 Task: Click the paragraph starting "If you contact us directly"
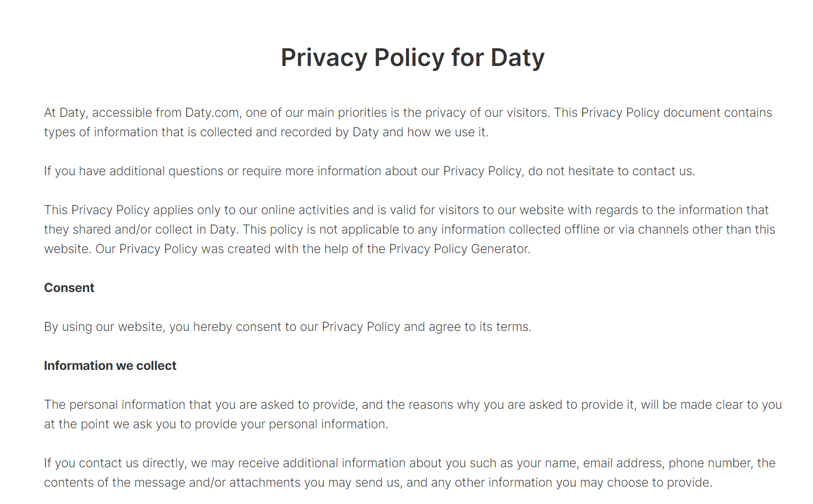pos(410,473)
